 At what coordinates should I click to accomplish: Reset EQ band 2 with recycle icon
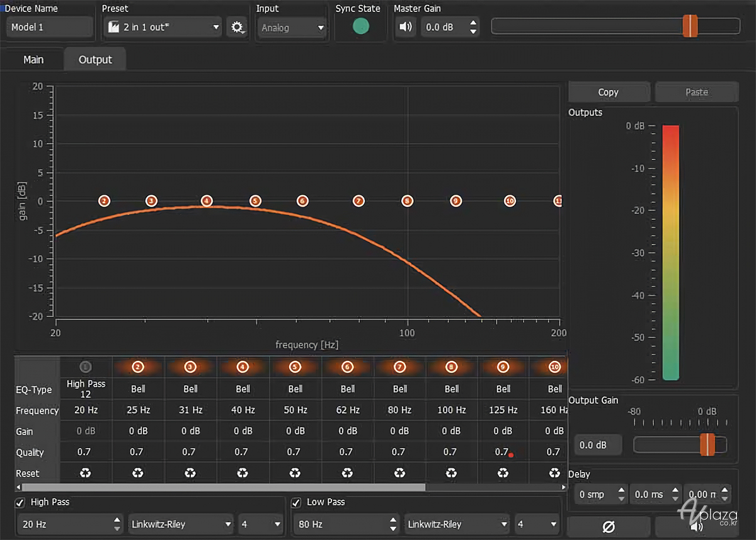coord(138,473)
